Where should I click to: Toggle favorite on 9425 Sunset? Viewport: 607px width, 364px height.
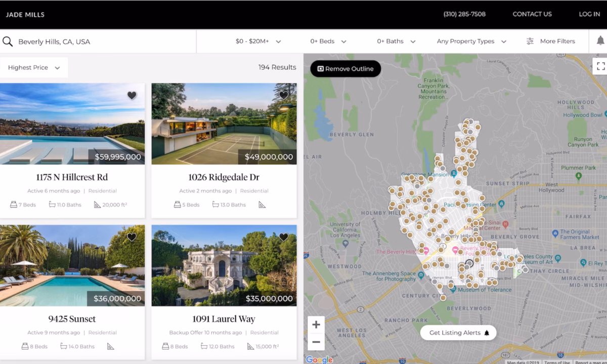pyautogui.click(x=133, y=237)
